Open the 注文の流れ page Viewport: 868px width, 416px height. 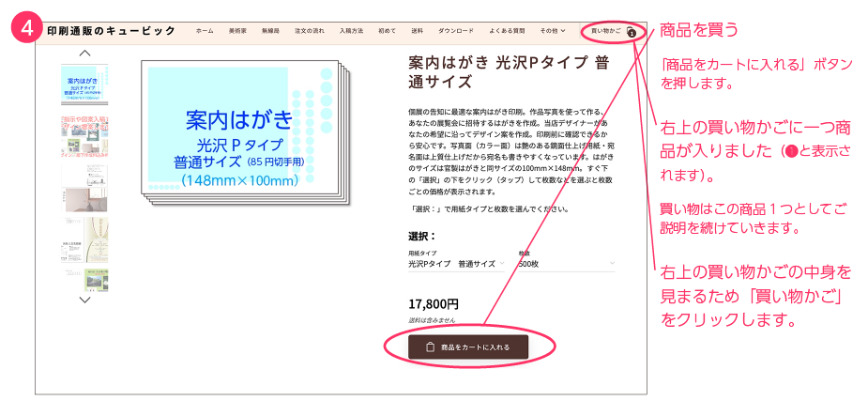point(310,31)
